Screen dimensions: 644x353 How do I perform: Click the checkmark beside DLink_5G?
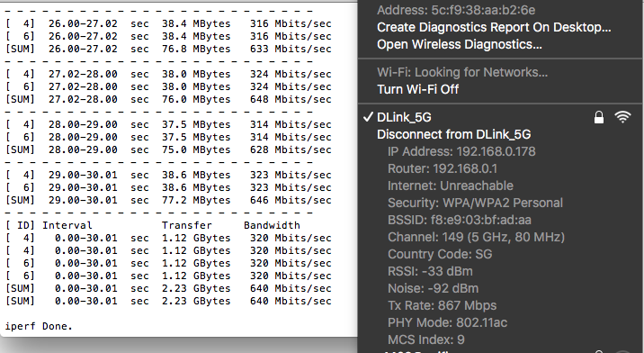pos(368,117)
